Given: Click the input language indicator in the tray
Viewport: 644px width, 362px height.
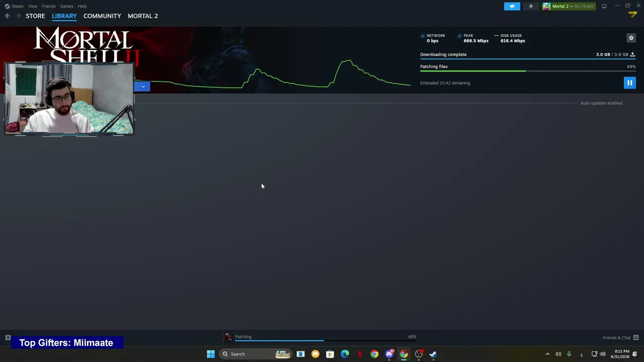Looking at the screenshot, I should (582, 354).
